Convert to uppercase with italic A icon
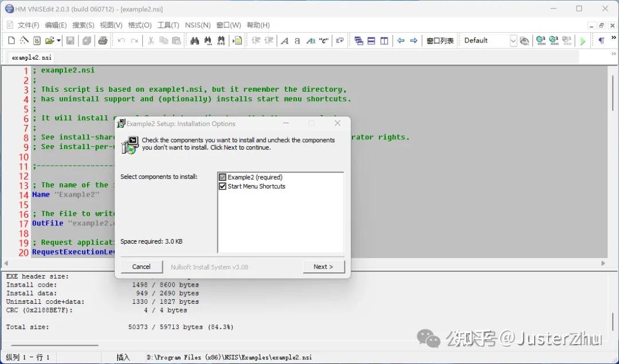 coord(285,41)
